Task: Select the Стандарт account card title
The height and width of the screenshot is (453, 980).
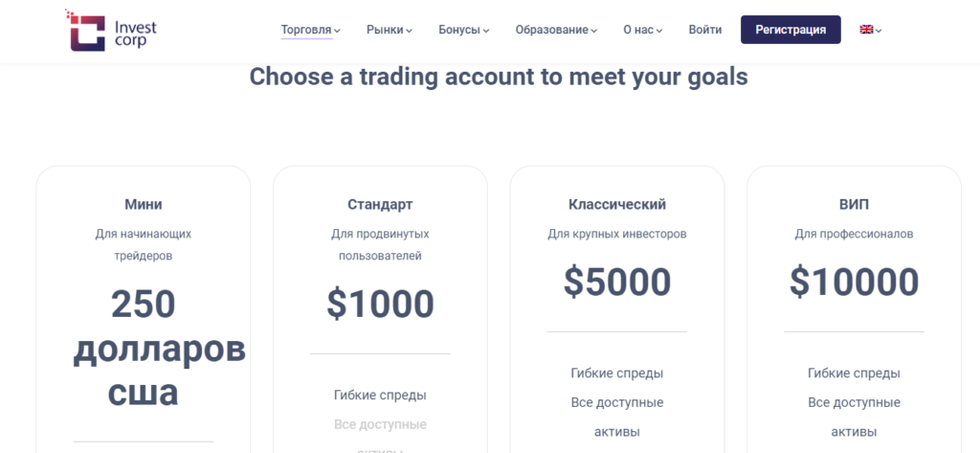Action: [x=380, y=204]
